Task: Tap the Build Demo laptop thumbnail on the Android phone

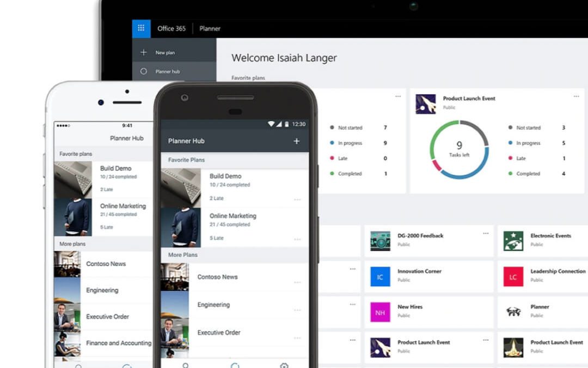Action: click(x=181, y=188)
